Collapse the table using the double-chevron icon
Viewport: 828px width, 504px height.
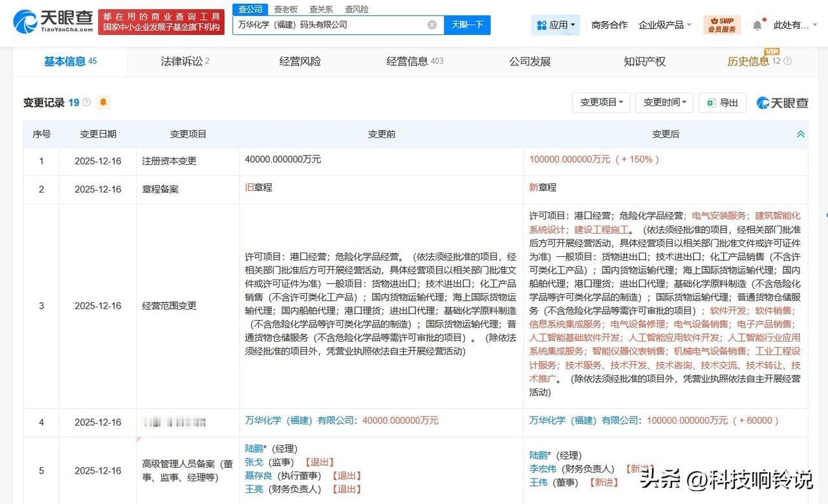tap(800, 134)
